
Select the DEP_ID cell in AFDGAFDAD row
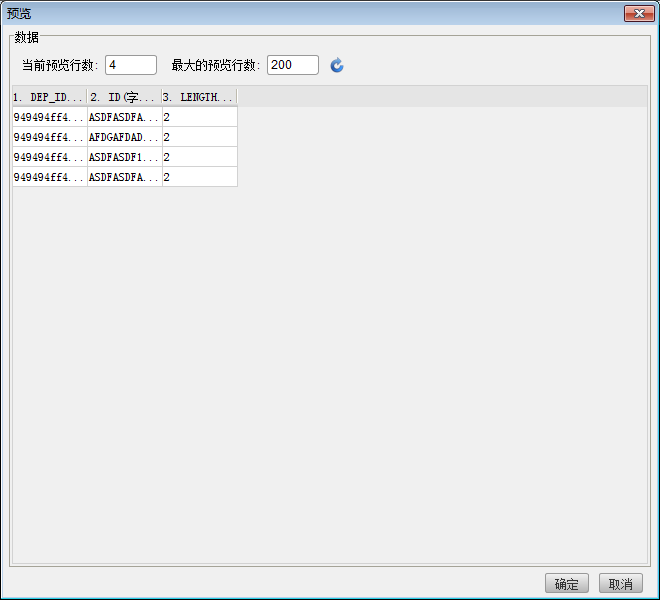click(x=49, y=137)
